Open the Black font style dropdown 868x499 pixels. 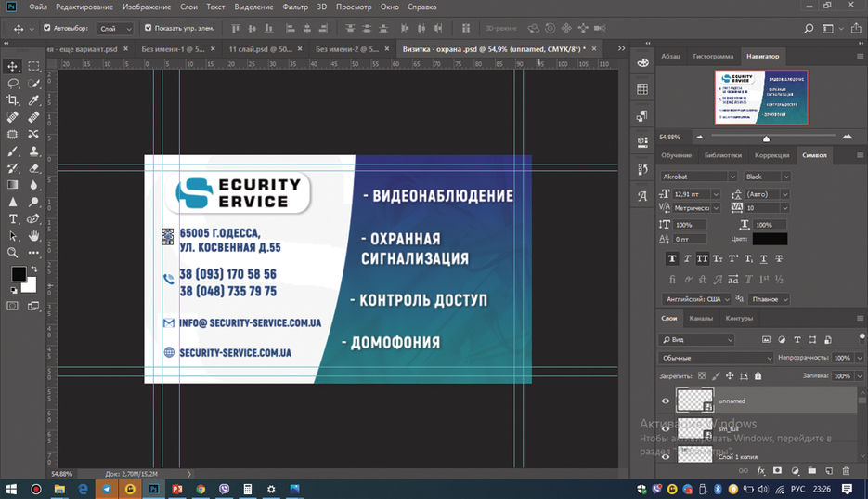tap(767, 177)
